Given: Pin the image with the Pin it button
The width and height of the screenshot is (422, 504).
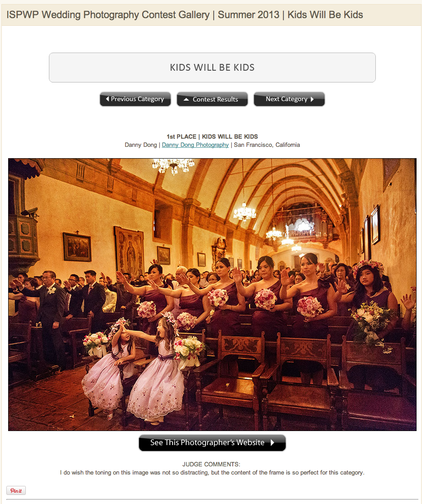Looking at the screenshot, I should (16, 490).
